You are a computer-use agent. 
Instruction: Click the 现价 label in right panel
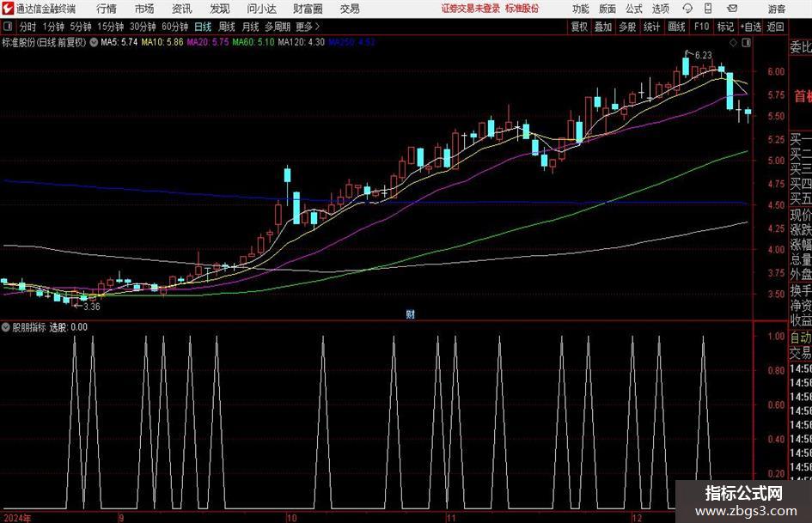click(x=801, y=215)
